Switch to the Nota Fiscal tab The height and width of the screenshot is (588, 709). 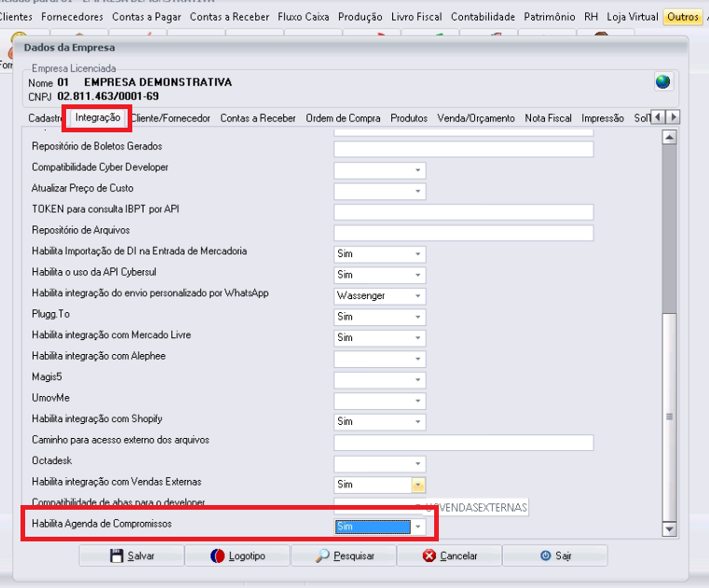(548, 118)
